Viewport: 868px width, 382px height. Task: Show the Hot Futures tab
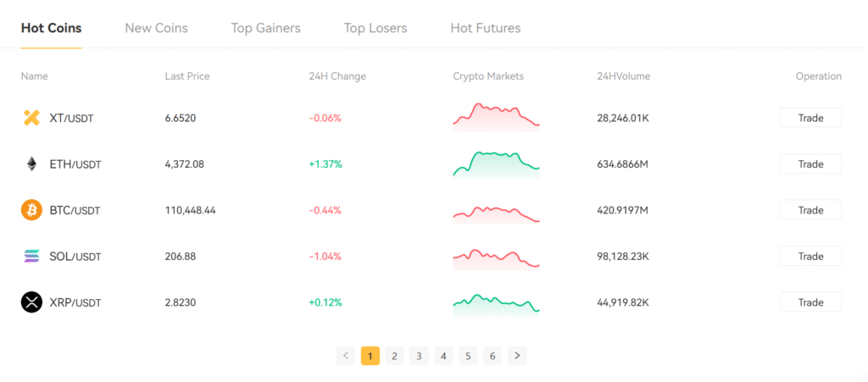(486, 28)
